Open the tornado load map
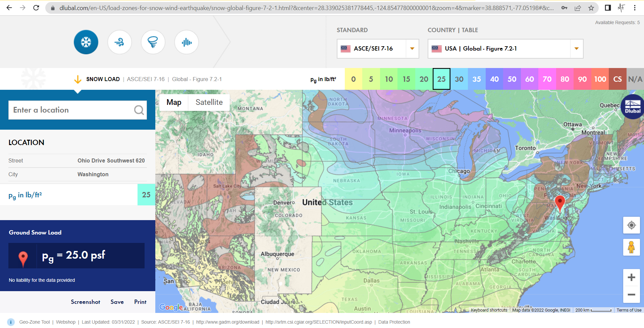Viewport: 644px width, 328px height. click(153, 42)
